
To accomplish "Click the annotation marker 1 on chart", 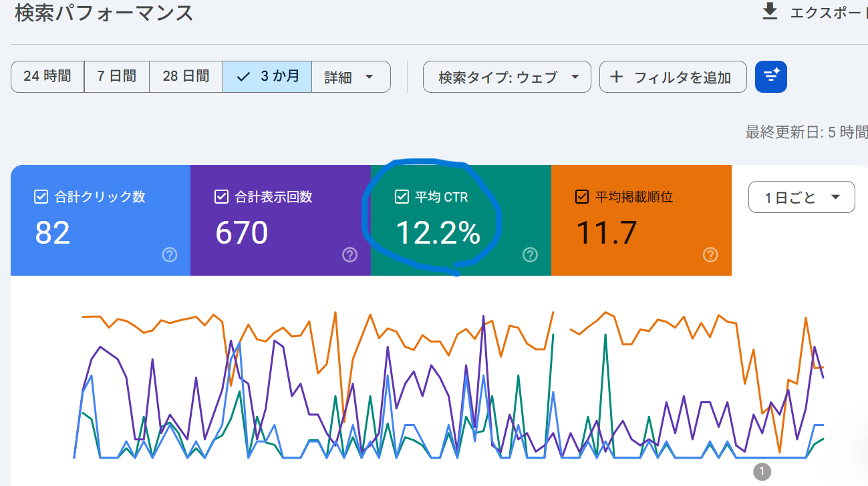I will click(762, 472).
